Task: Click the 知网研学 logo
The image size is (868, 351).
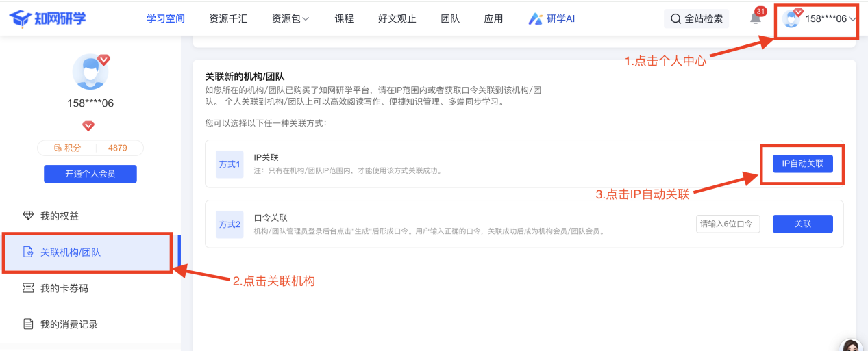Action: pos(48,18)
